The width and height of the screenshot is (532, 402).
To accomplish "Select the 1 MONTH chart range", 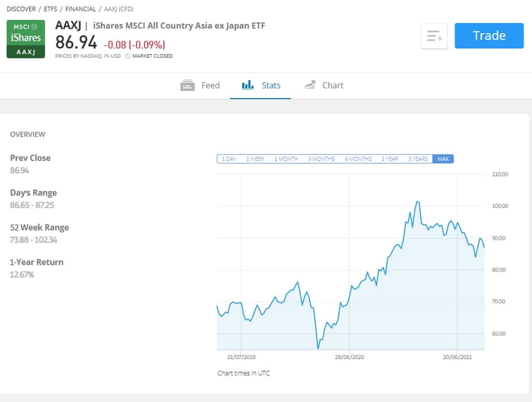I will click(x=286, y=159).
